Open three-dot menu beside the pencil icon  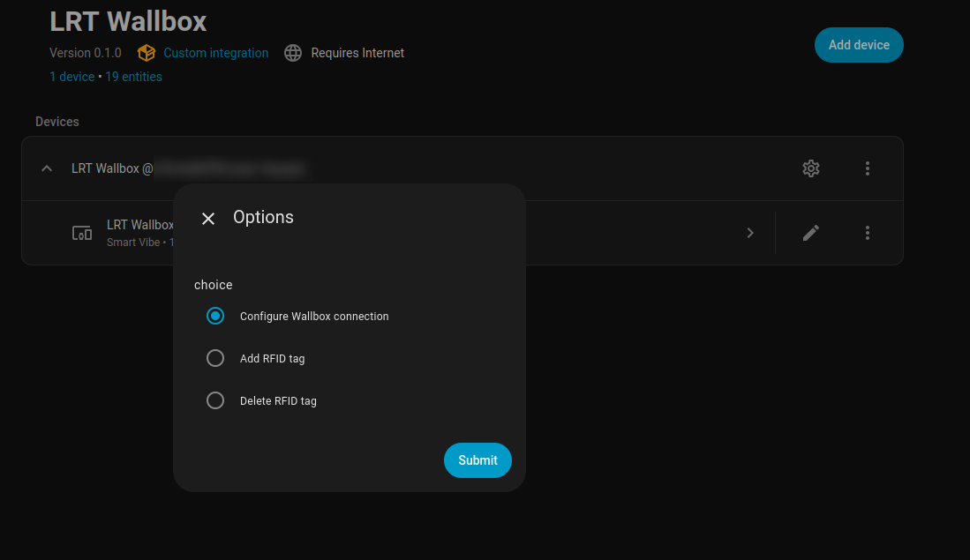click(867, 233)
